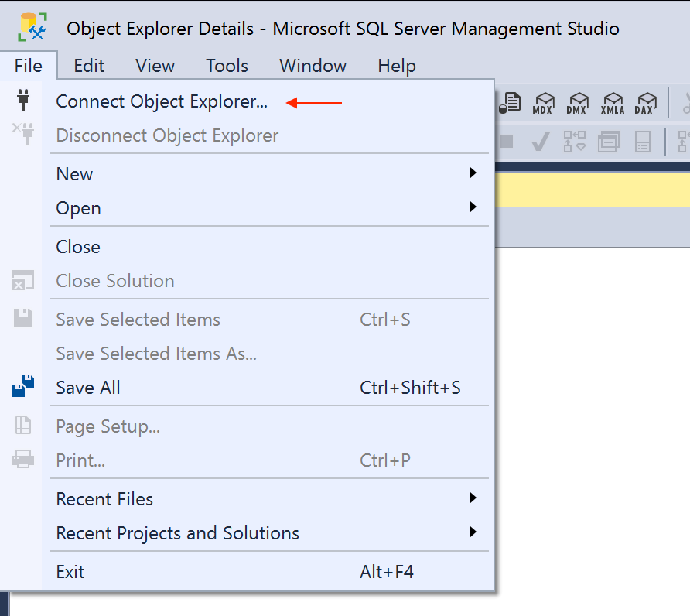Click the Page Setup document icon

(23, 426)
